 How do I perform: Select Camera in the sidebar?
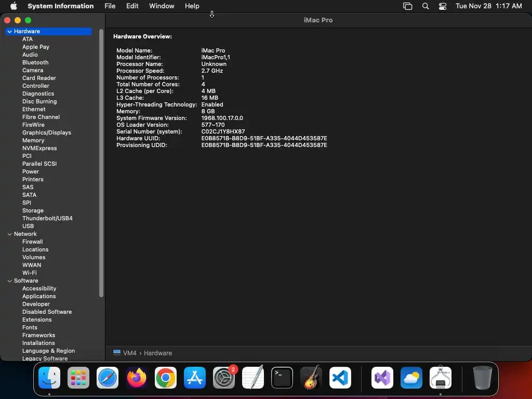[x=33, y=70]
